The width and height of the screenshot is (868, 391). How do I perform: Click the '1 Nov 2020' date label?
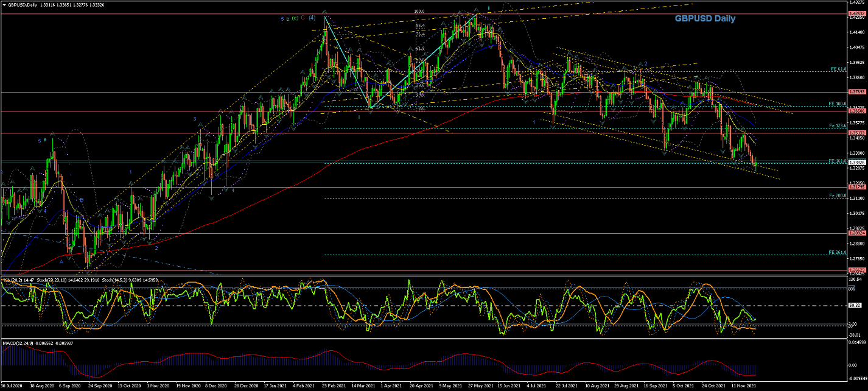coord(158,386)
